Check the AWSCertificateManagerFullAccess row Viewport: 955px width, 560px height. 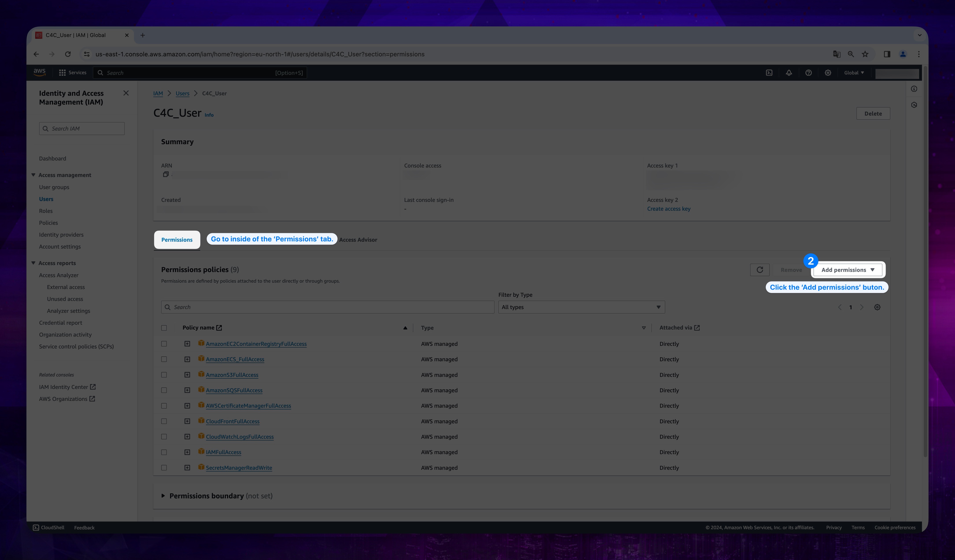(164, 406)
